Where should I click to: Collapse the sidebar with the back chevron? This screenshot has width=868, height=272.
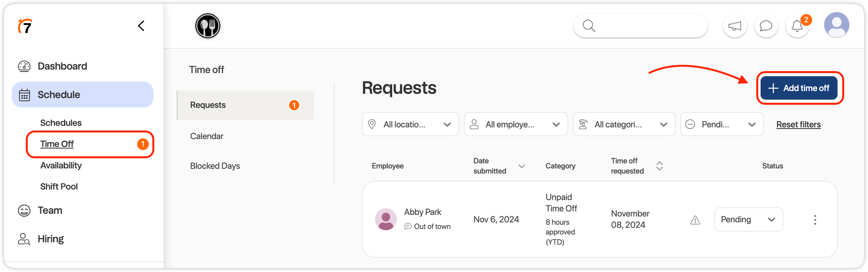coord(141,26)
